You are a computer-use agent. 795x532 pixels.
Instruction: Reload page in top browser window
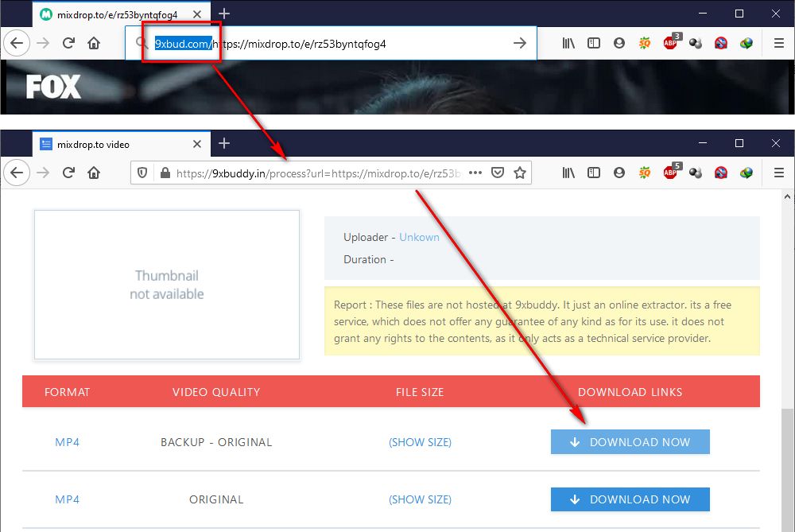point(68,43)
